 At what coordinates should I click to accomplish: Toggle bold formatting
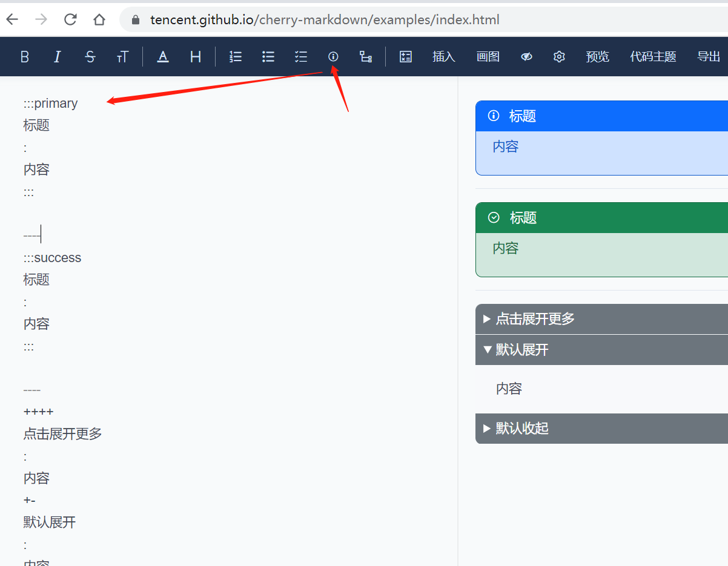tap(24, 56)
